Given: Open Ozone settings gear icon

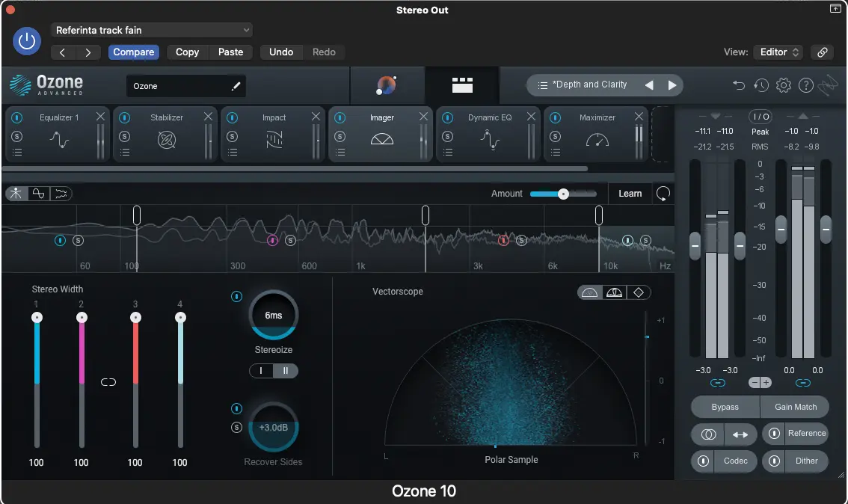Looking at the screenshot, I should click(x=783, y=85).
